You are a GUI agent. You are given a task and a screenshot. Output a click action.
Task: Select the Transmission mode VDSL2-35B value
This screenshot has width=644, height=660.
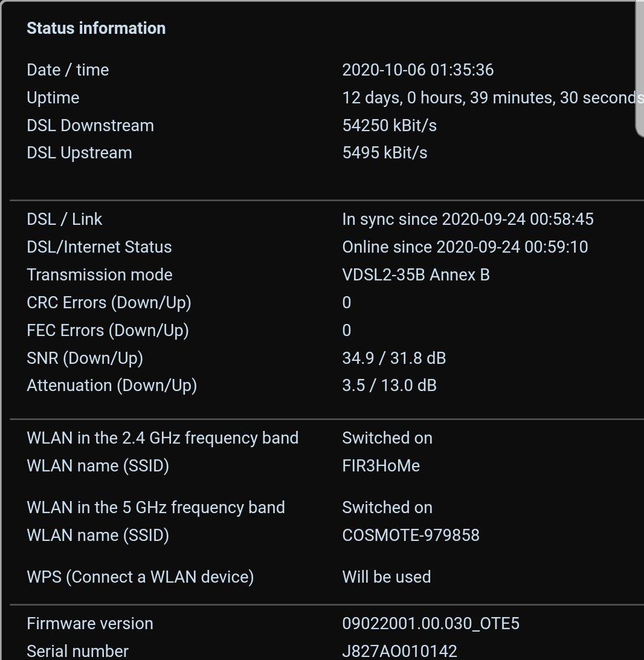pyautogui.click(x=416, y=275)
